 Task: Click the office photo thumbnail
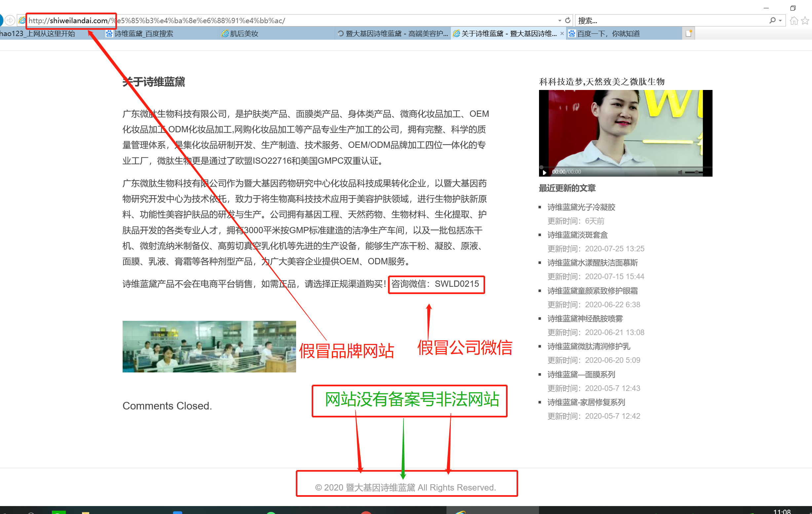[209, 346]
